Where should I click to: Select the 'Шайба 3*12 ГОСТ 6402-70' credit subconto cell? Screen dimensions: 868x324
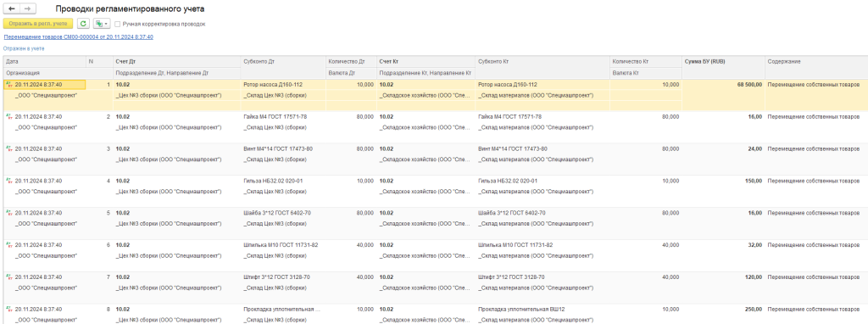(542, 213)
